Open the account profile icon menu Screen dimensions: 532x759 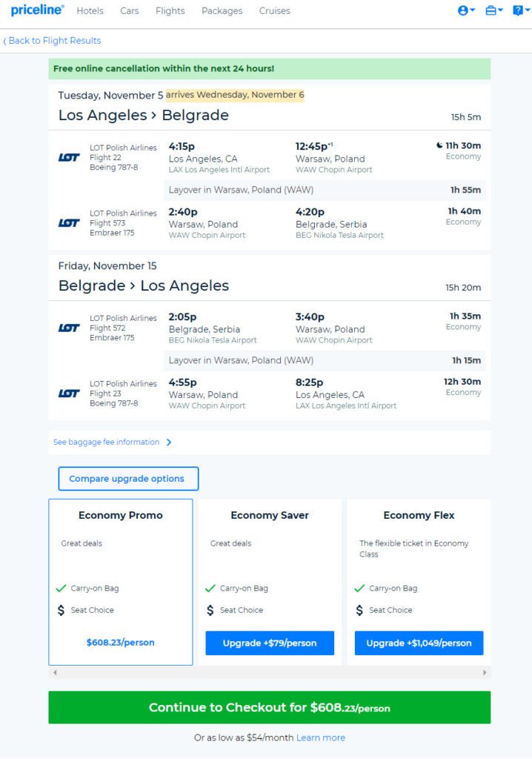click(x=465, y=10)
